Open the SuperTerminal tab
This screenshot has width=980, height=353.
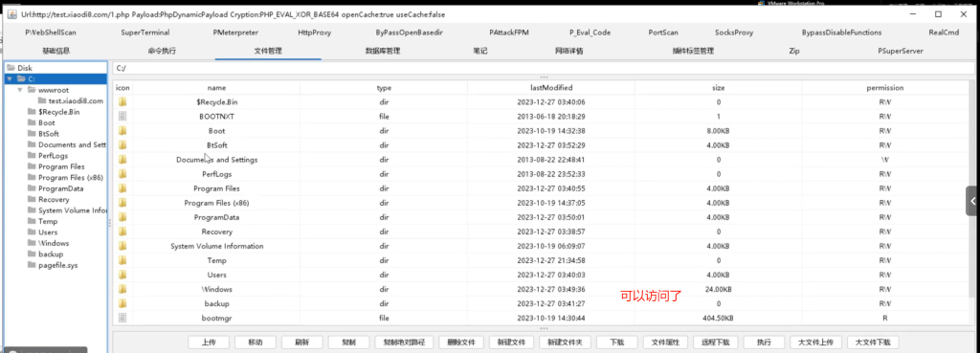(145, 33)
